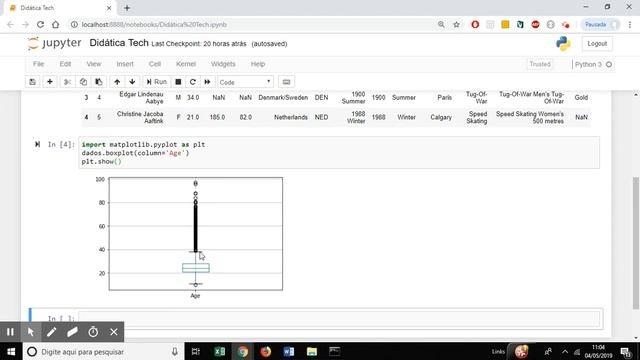Close the Didática Tech tab
Image resolution: width=640 pixels, height=360 pixels.
coord(109,8)
